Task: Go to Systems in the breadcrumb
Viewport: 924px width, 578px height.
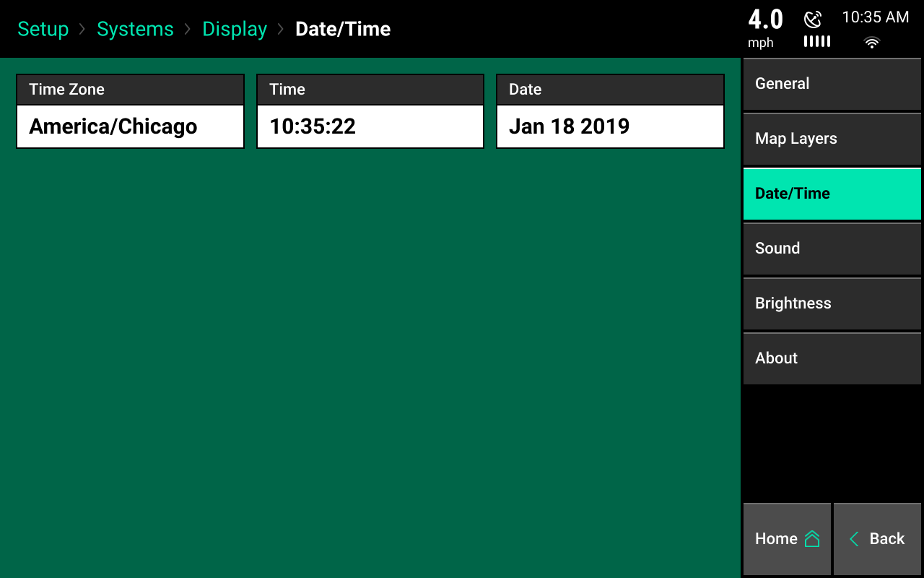Action: point(135,29)
